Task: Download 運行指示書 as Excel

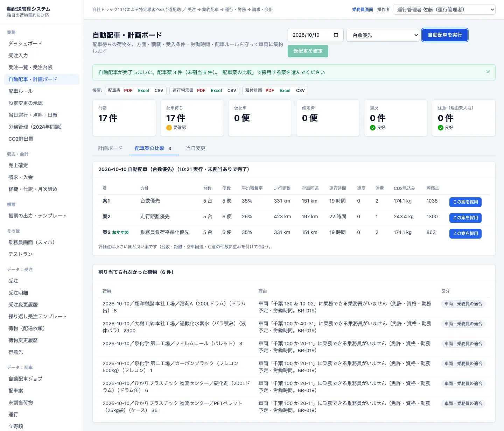Action: click(x=216, y=91)
